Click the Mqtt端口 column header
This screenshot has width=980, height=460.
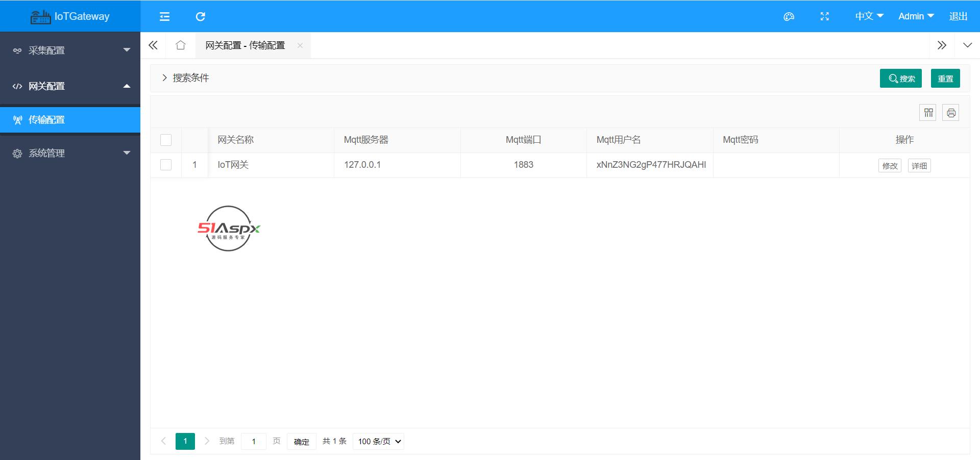(x=523, y=140)
